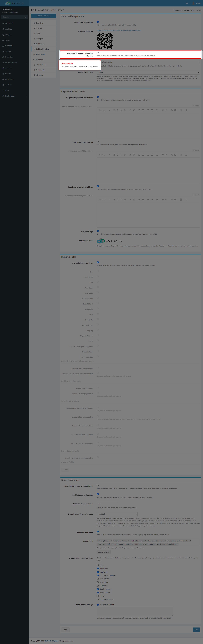Open Normal heading dropdown in Registration instructions editor
Image resolution: width=203 pixels, height=644 pixels.
coord(104,110)
